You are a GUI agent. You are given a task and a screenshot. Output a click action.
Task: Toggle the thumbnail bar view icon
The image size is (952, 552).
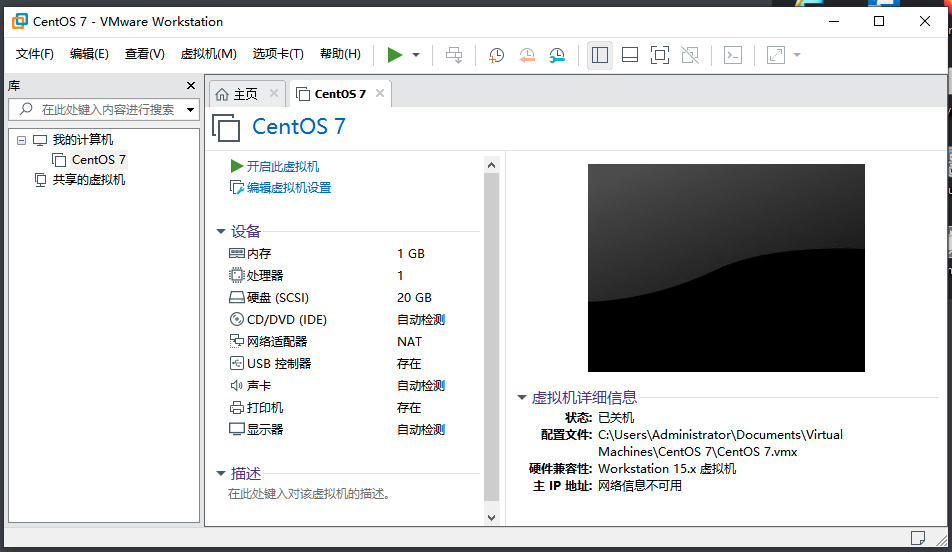pyautogui.click(x=630, y=55)
